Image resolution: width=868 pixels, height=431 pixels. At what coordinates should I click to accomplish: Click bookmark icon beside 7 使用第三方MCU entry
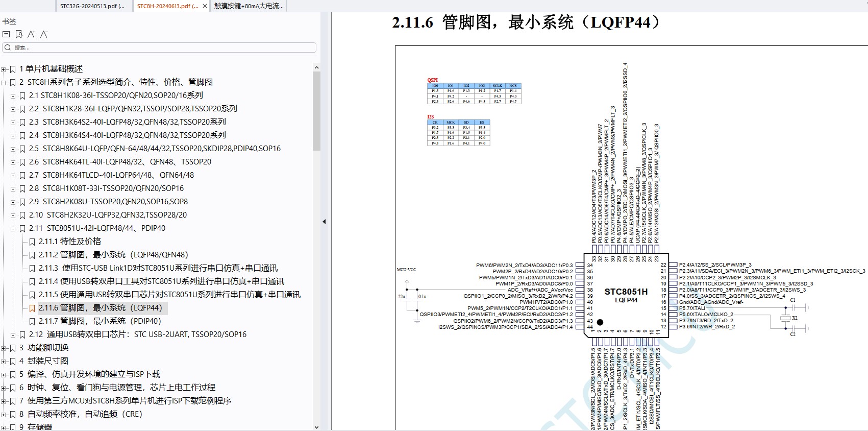click(13, 401)
